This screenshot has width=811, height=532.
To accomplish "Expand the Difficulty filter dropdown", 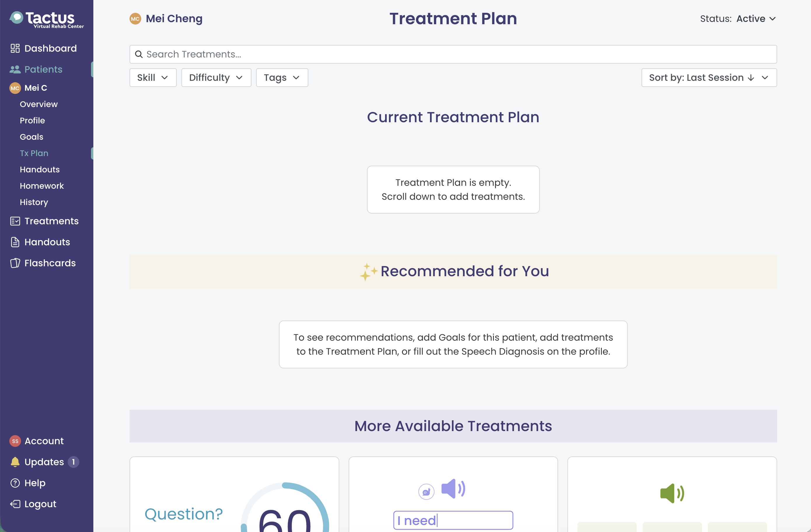I will tap(216, 78).
